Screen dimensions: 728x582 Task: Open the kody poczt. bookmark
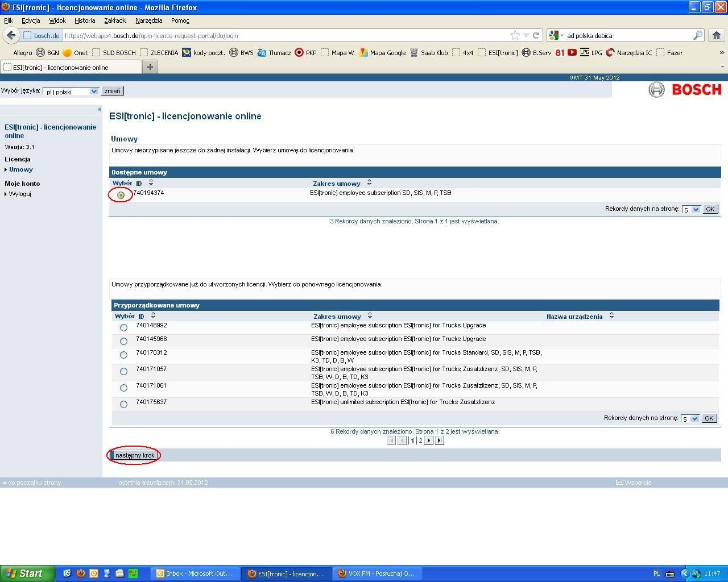coord(203,53)
